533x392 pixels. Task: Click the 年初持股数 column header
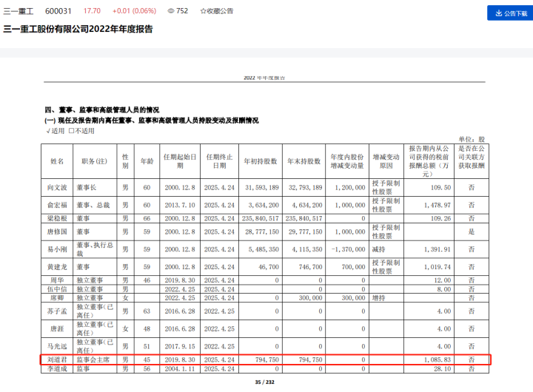[x=261, y=161]
